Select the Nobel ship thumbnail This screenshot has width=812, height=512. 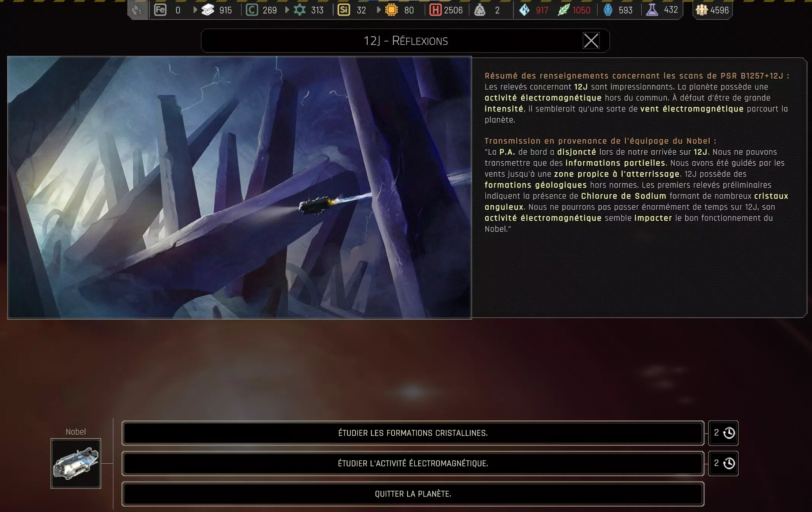76,463
